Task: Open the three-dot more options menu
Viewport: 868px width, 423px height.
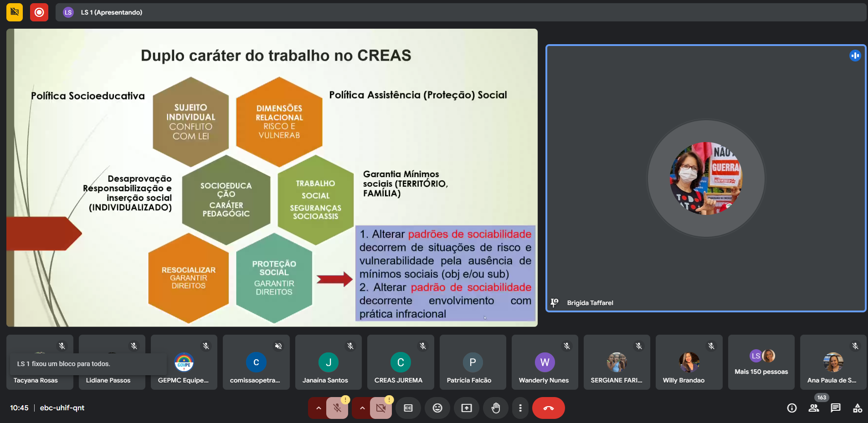Action: (x=520, y=408)
